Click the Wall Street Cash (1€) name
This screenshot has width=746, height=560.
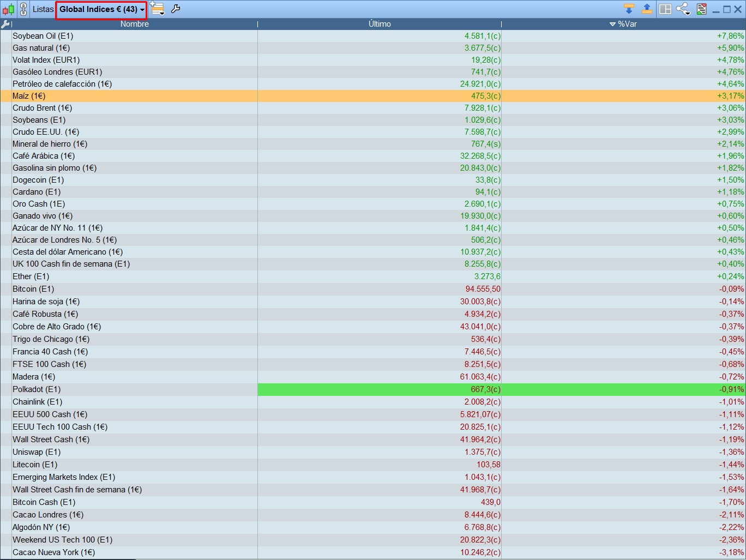51,439
